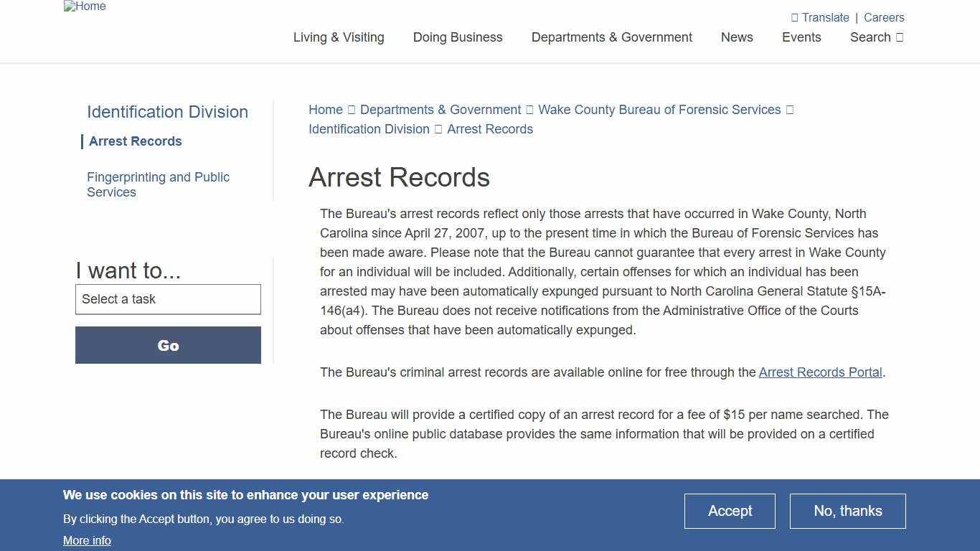Viewport: 980px width, 551px height.
Task: Open the Doing Business menu
Action: [x=457, y=37]
